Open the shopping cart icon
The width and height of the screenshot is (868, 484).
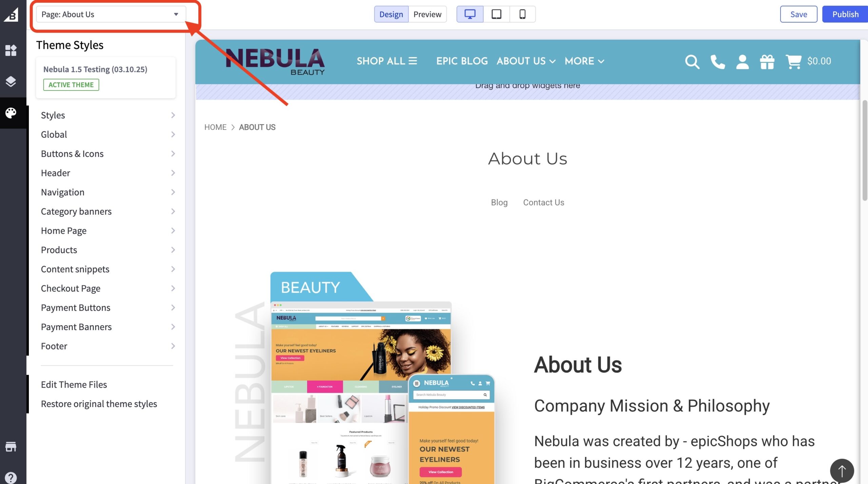(x=793, y=62)
